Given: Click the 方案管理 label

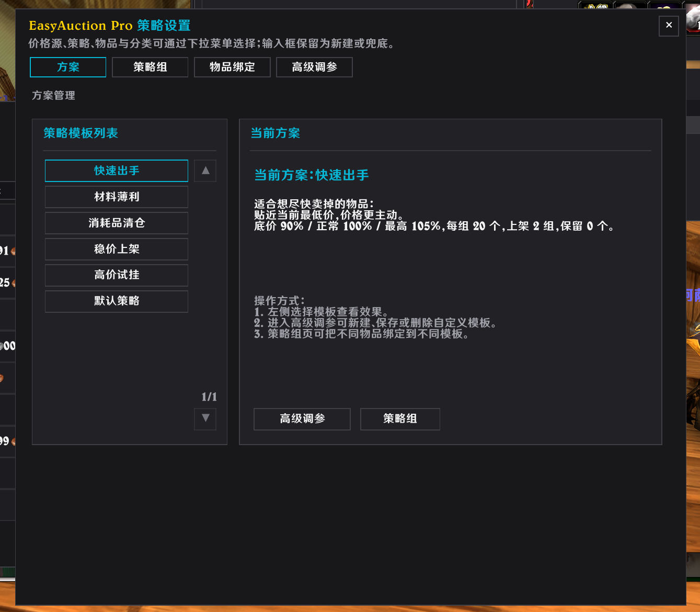Looking at the screenshot, I should (53, 95).
